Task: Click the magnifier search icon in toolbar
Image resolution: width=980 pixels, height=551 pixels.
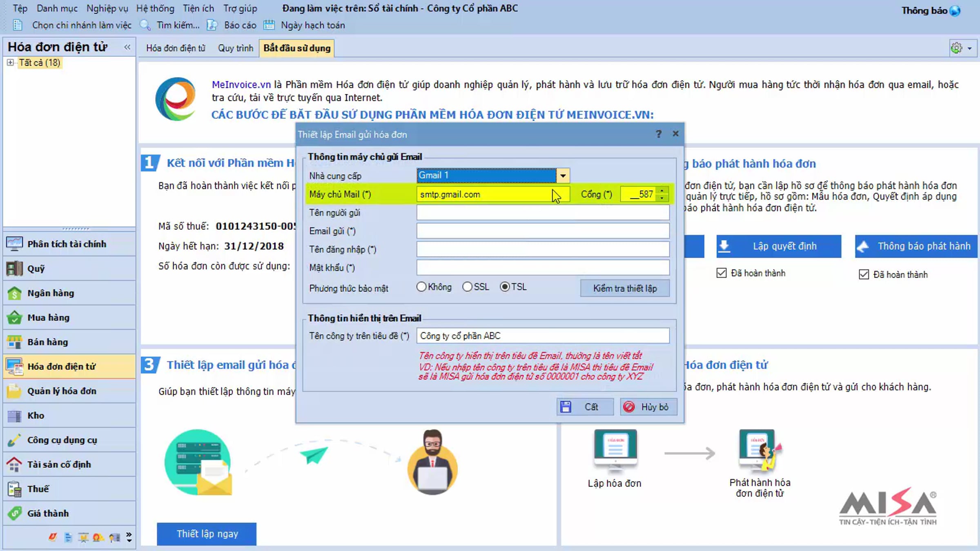Action: tap(145, 25)
